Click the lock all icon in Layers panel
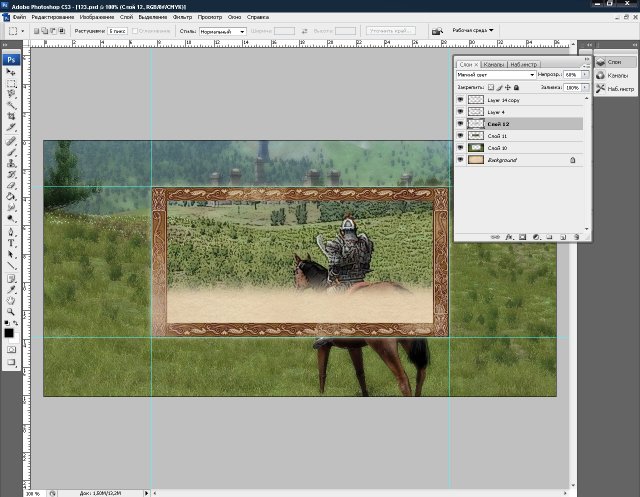 click(516, 87)
